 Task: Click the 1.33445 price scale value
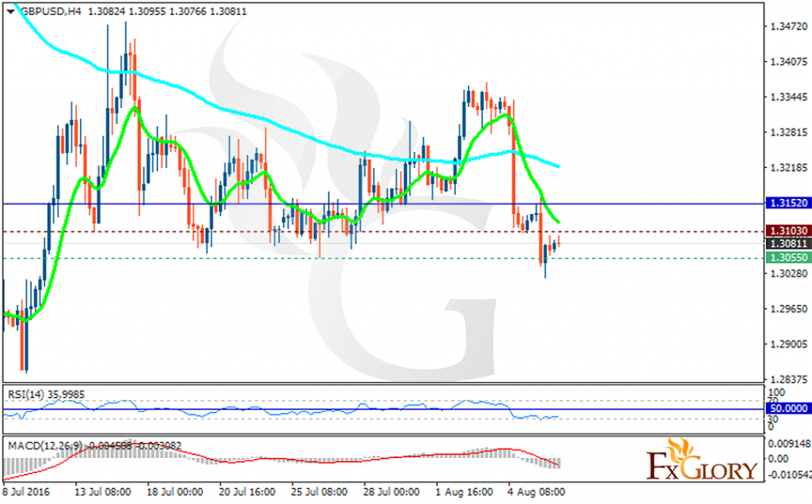point(789,97)
